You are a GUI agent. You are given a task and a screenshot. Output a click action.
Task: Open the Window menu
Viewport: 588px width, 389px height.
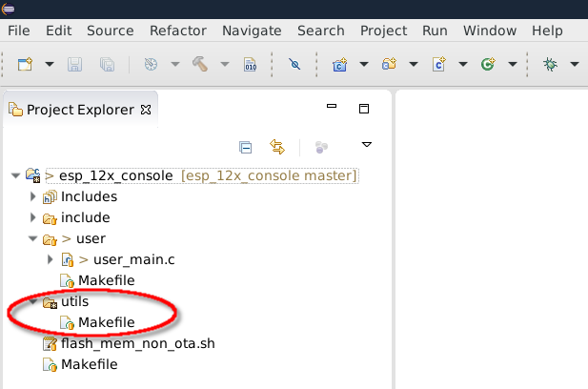tap(490, 31)
